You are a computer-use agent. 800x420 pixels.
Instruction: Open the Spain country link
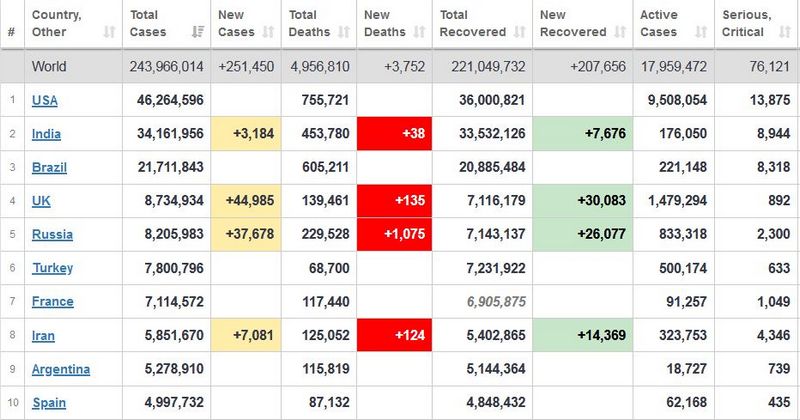[x=49, y=403]
